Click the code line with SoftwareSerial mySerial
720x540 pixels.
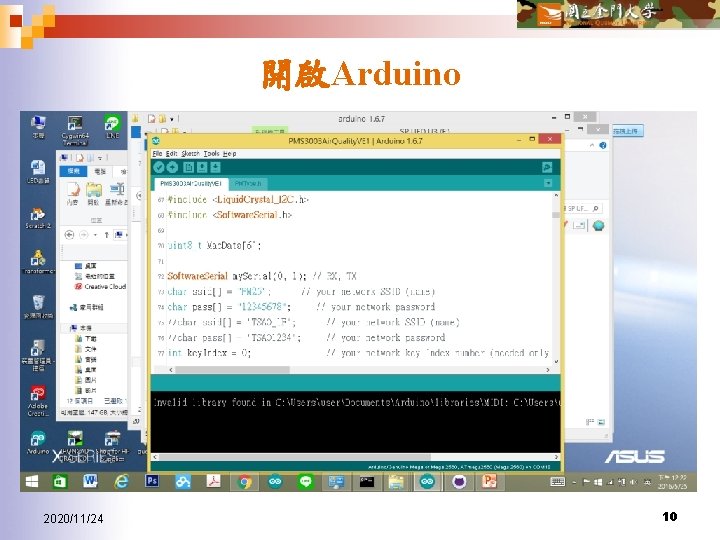coord(262,276)
